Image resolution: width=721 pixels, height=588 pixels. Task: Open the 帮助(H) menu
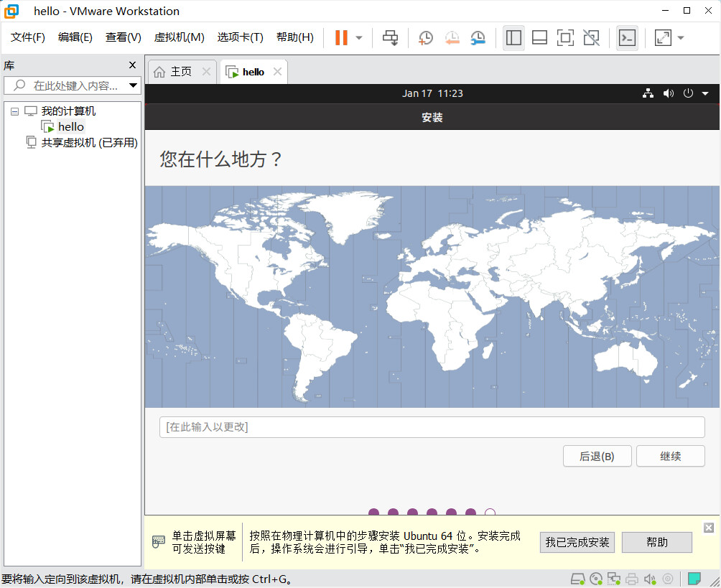tap(294, 37)
